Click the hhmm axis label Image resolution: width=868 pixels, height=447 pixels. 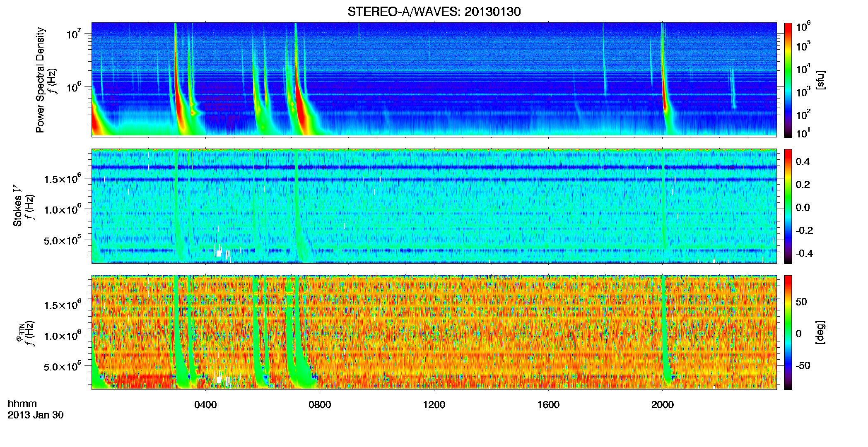[x=22, y=404]
